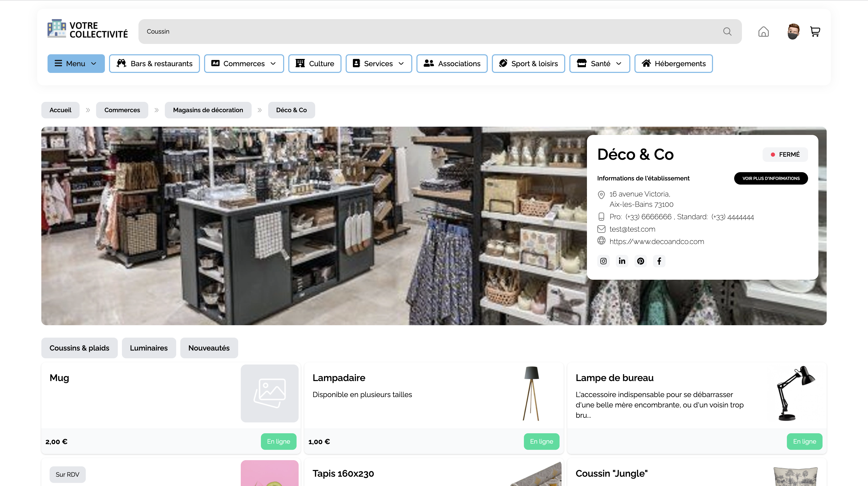Click the Lampadaire price 1,00 €
Image resolution: width=868 pixels, height=486 pixels.
click(x=319, y=442)
